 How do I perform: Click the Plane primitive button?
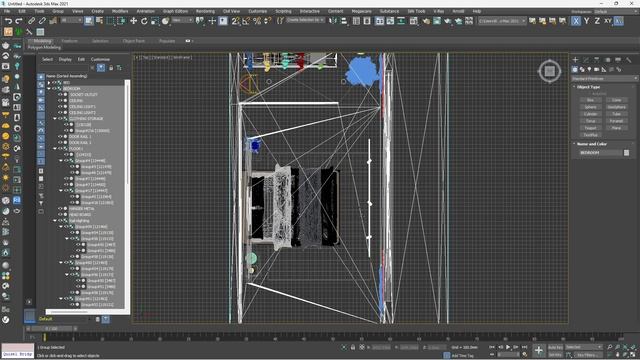[x=616, y=128]
